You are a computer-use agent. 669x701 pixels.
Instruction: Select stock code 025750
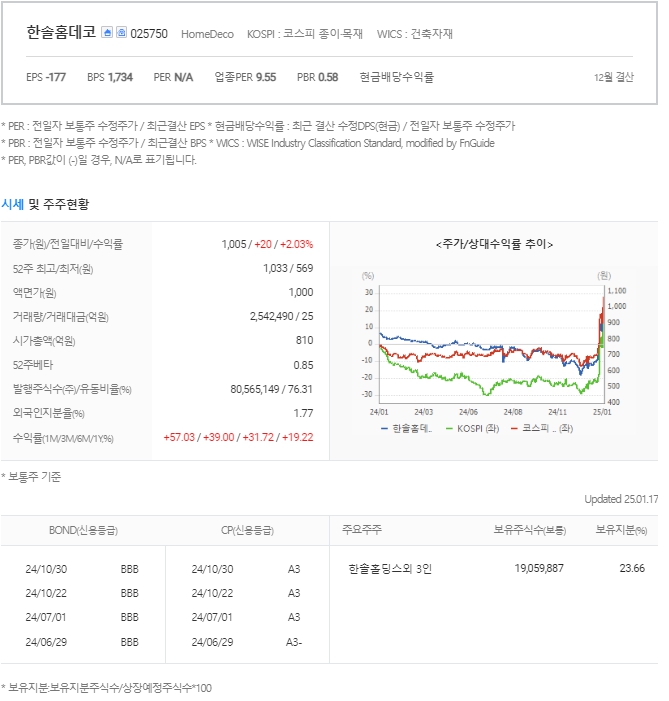pyautogui.click(x=149, y=34)
